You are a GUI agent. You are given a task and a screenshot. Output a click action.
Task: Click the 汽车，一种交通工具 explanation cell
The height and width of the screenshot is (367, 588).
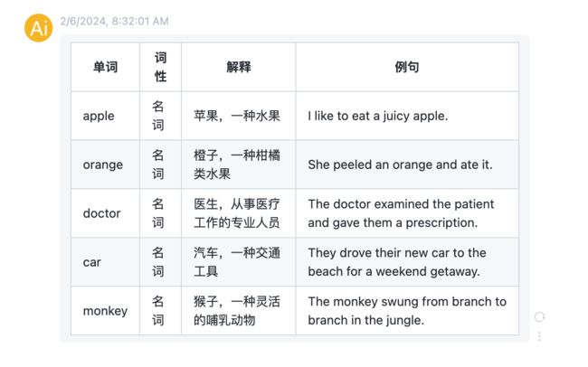click(237, 262)
